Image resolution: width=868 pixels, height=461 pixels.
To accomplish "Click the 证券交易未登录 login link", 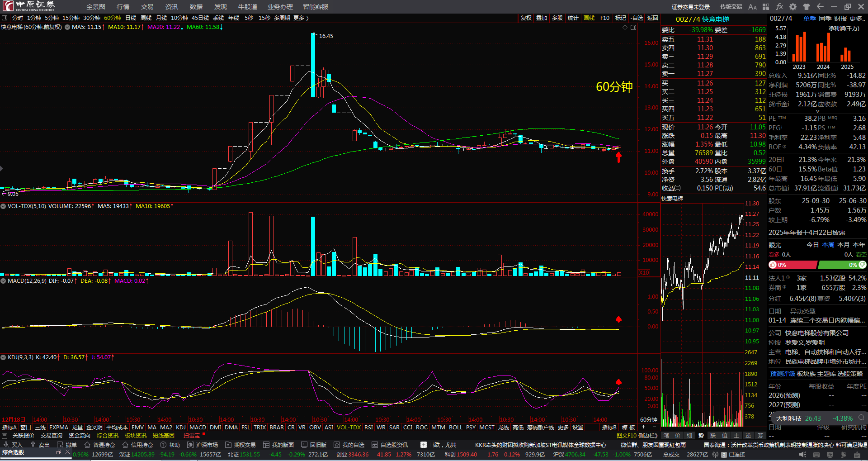I will coord(691,7).
